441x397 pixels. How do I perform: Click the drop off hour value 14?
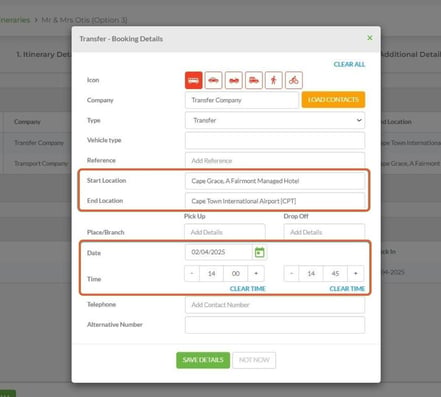[311, 274]
